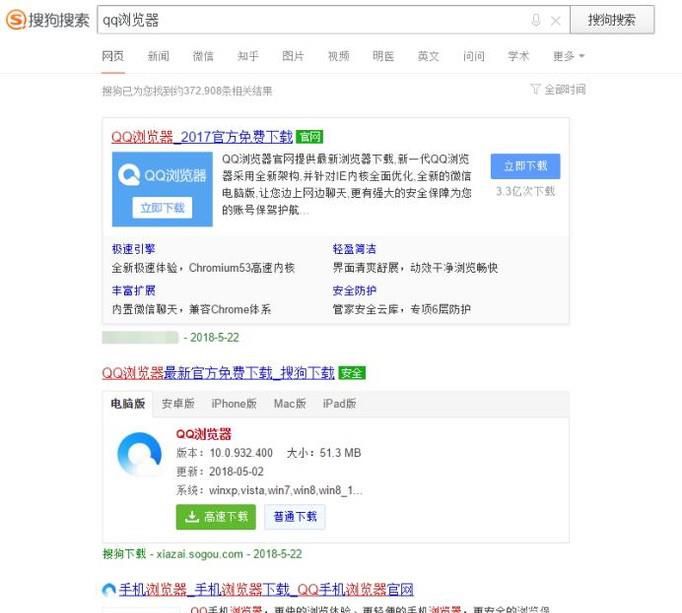Viewport: 682px width, 613px height.
Task: Click the red QQ浏览器 software name
Action: coord(204,434)
